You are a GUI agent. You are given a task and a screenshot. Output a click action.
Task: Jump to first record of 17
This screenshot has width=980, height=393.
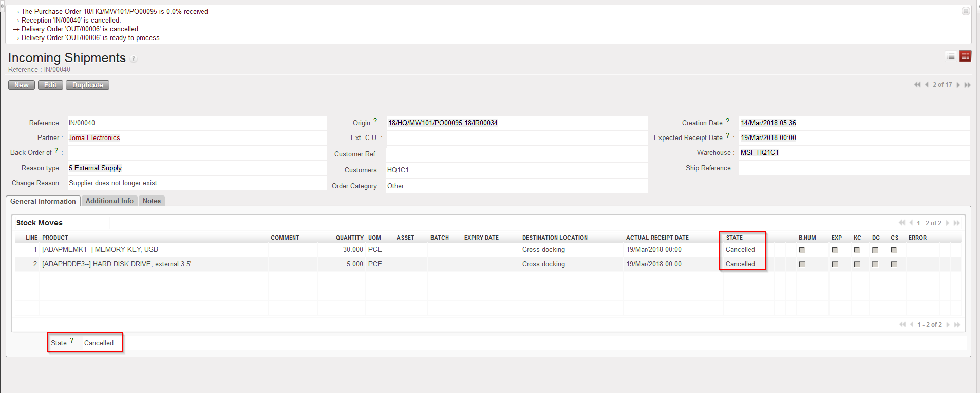tap(917, 85)
